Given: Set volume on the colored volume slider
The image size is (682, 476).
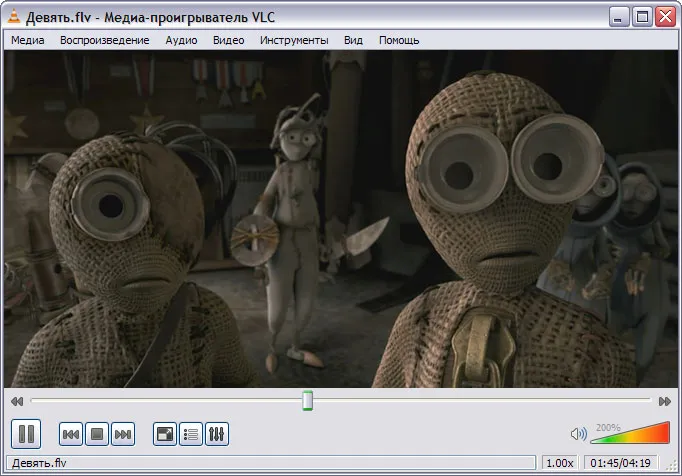Looking at the screenshot, I should pos(630,432).
